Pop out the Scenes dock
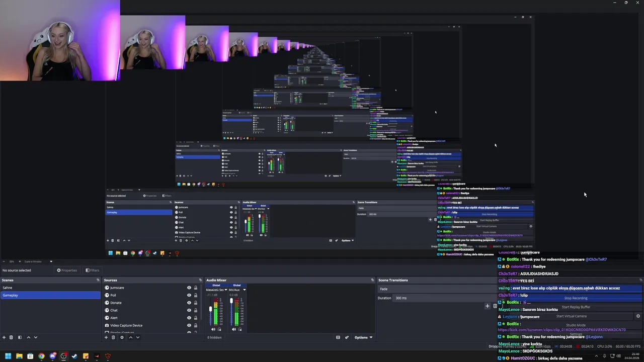 point(98,280)
